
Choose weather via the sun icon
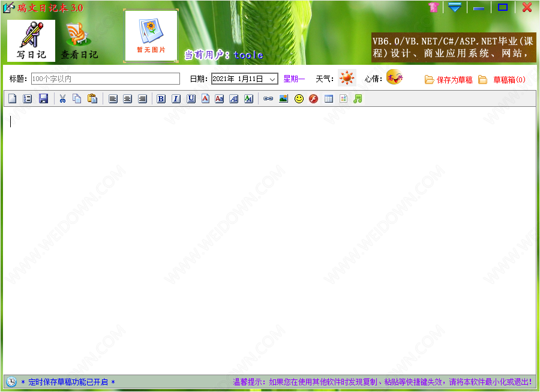coord(347,78)
